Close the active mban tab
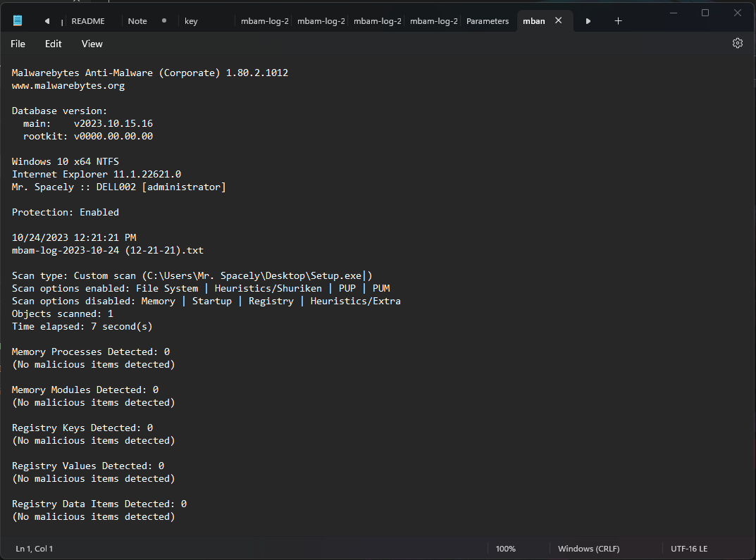The width and height of the screenshot is (756, 560). pyautogui.click(x=558, y=20)
